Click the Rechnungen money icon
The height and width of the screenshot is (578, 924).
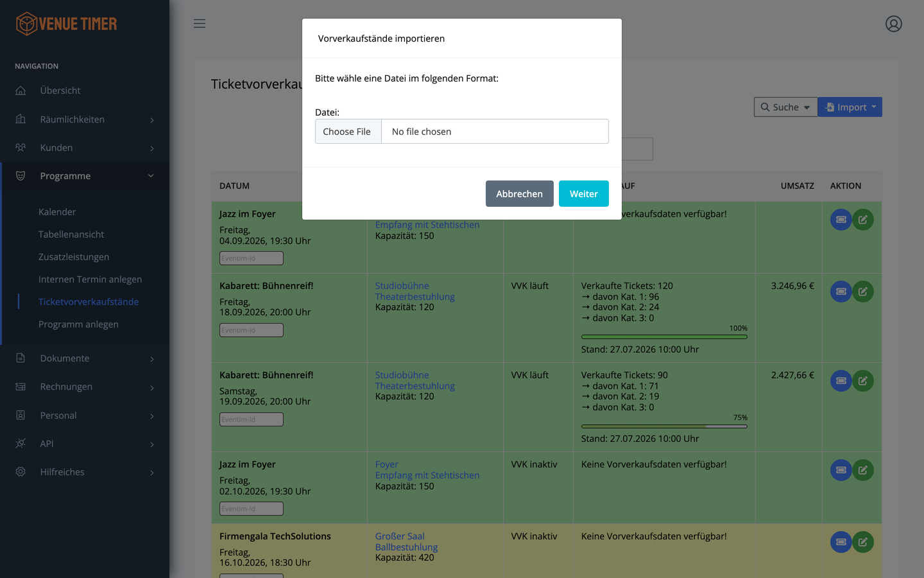coord(21,387)
